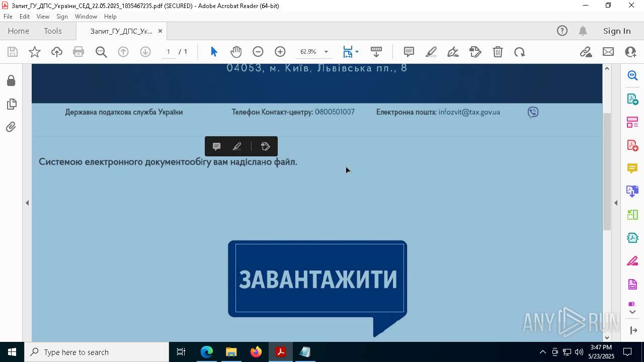This screenshot has width=644, height=362.
Task: Zoom in with the plus icon
Action: [x=280, y=52]
